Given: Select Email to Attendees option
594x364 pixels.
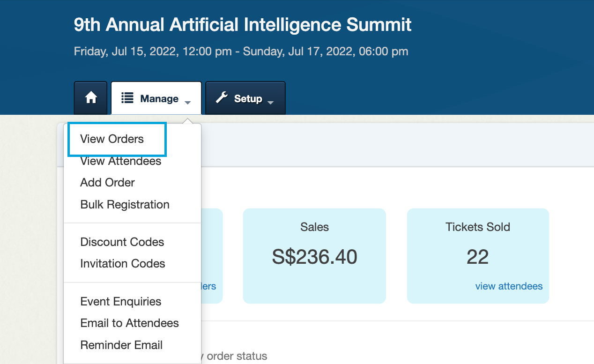Looking at the screenshot, I should [130, 323].
